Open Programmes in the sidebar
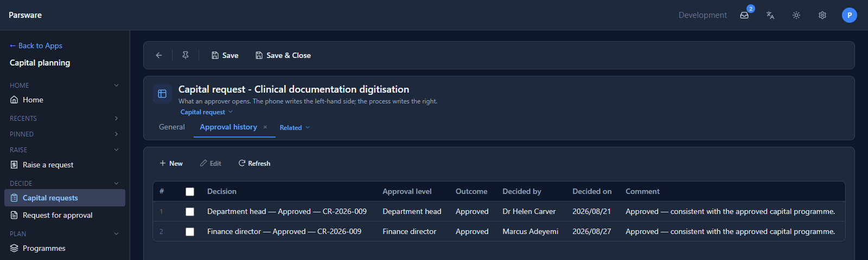This screenshot has height=260, width=868. [65, 248]
